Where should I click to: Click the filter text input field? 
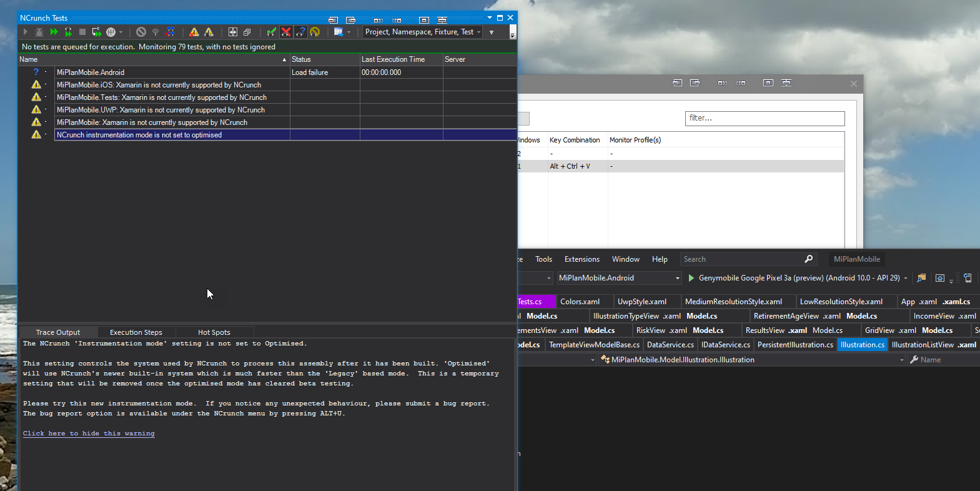(x=765, y=118)
